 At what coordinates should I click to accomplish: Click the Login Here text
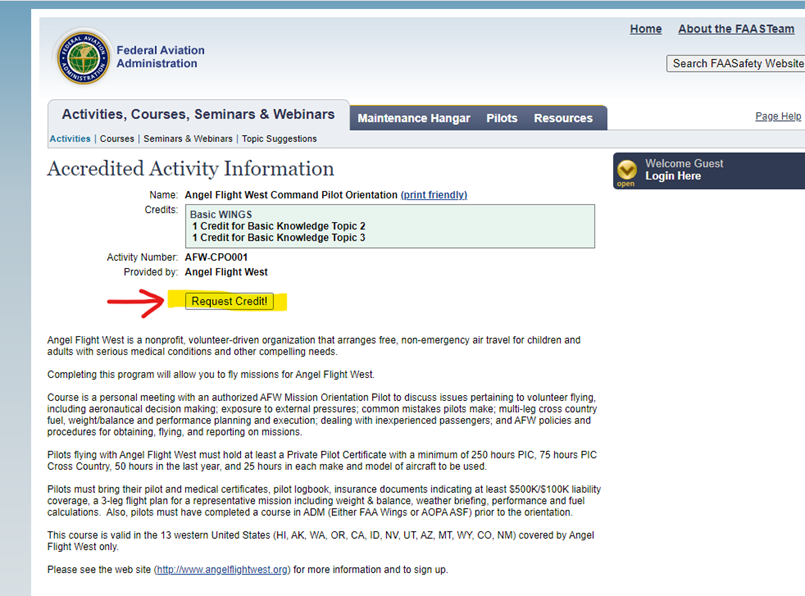click(673, 176)
